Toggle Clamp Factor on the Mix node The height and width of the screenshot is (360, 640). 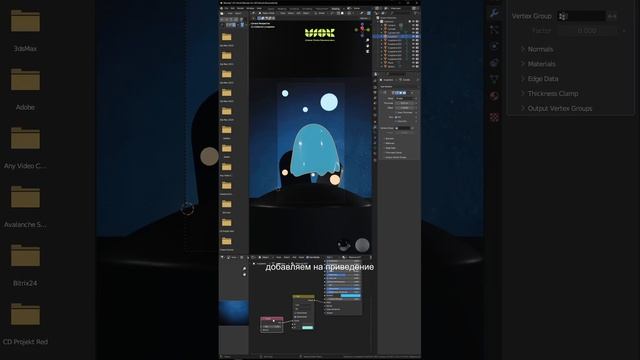pyautogui.click(x=295, y=317)
